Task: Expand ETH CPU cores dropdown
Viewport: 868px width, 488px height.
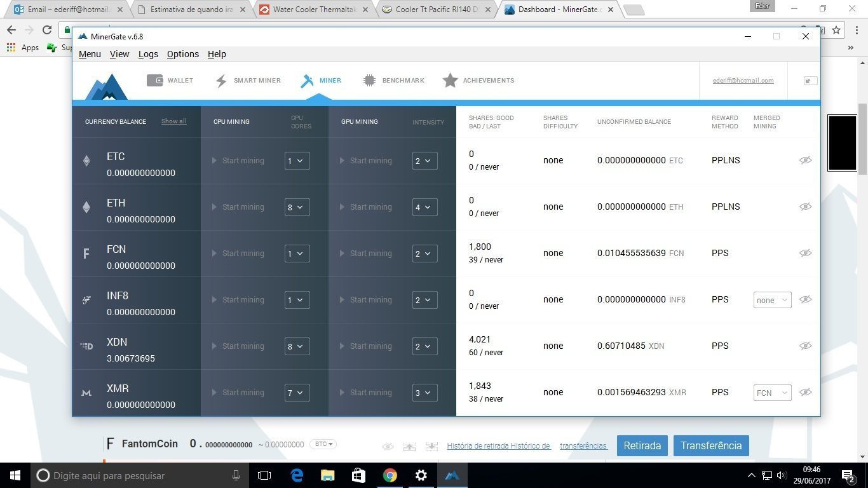Action: click(297, 207)
